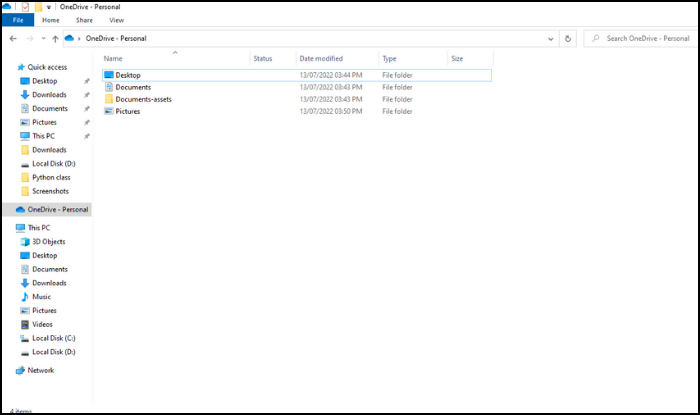Viewport: 700px width, 415px height.
Task: Click the properties checkmark icon in title bar
Action: point(26,7)
